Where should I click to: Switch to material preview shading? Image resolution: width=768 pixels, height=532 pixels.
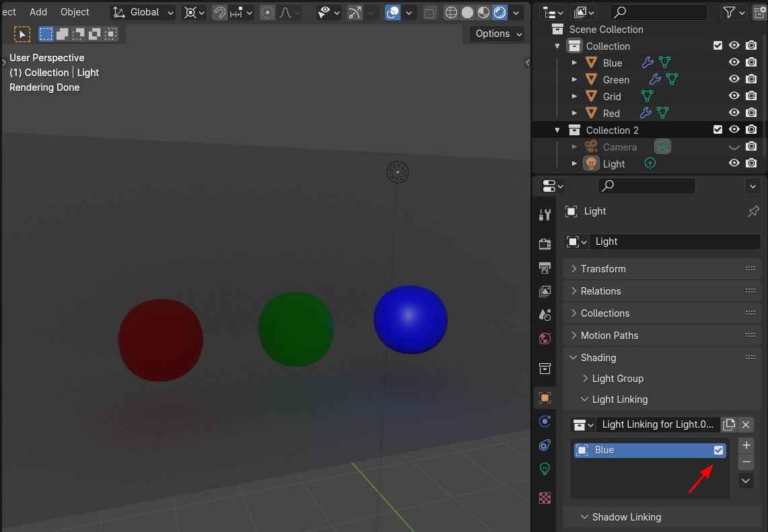[x=483, y=12]
